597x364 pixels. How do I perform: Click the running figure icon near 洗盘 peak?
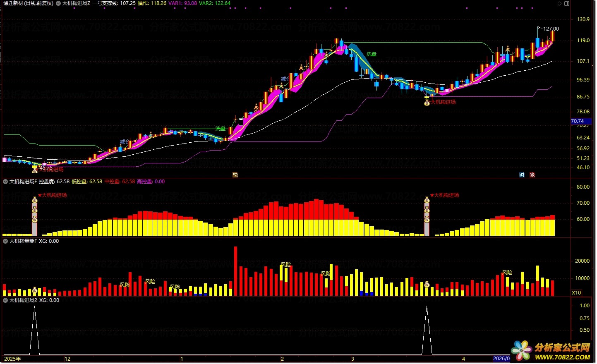coord(326,55)
